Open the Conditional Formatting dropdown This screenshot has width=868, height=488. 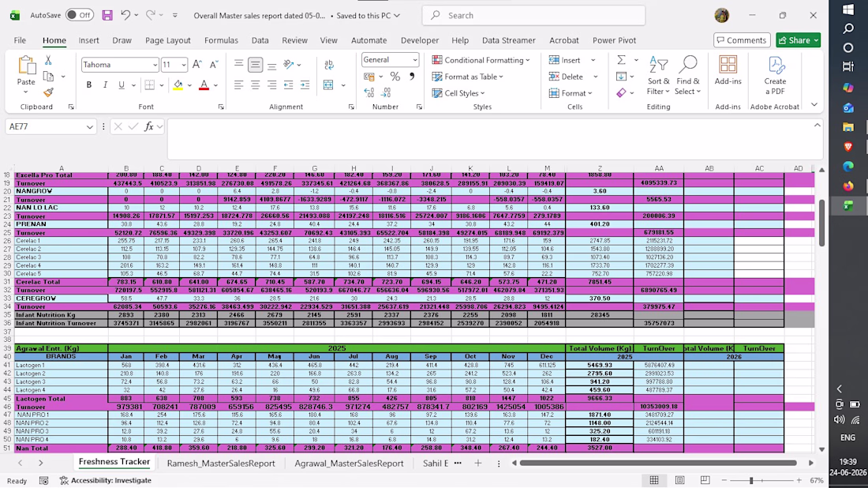point(481,60)
